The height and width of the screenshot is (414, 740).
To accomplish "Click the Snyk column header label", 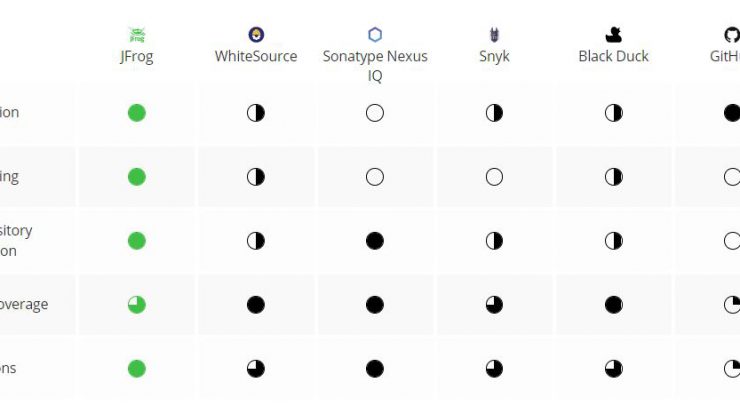I will 494,57.
